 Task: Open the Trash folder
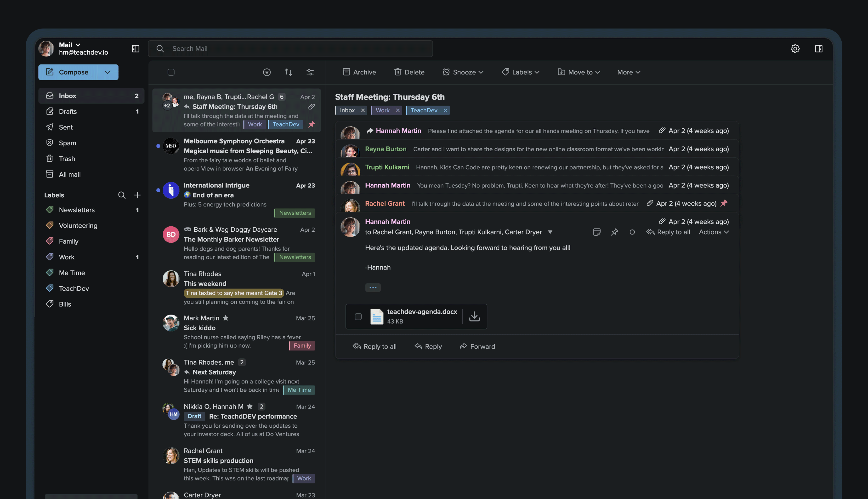(91, 159)
